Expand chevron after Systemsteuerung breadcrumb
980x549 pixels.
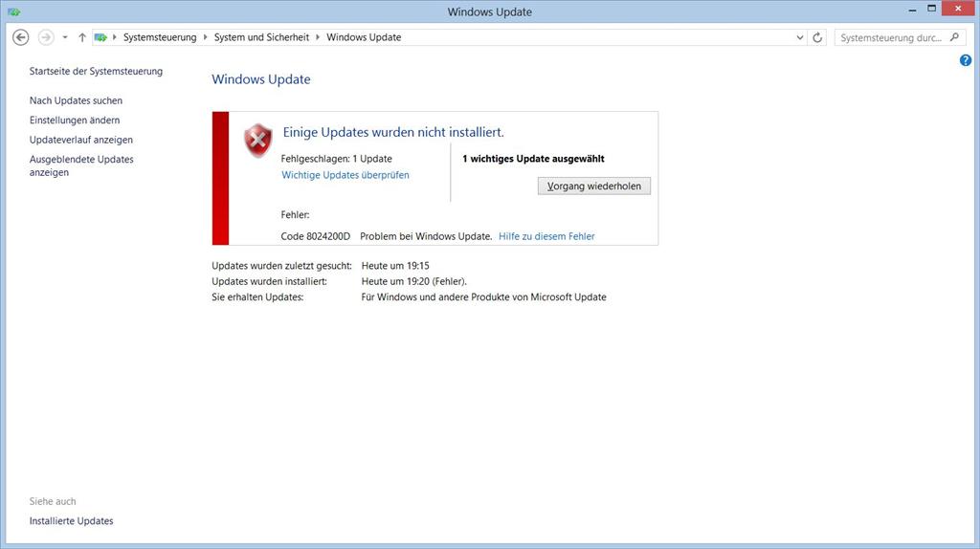pos(205,37)
